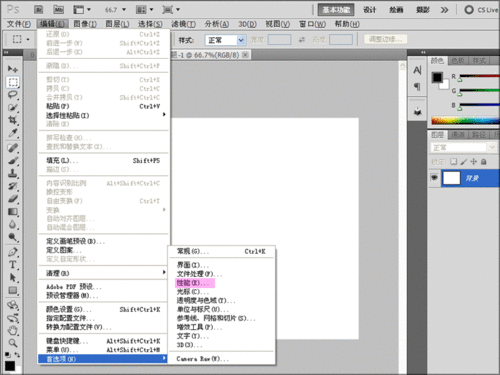Launch Mini Bridge from the application bar

[59, 10]
